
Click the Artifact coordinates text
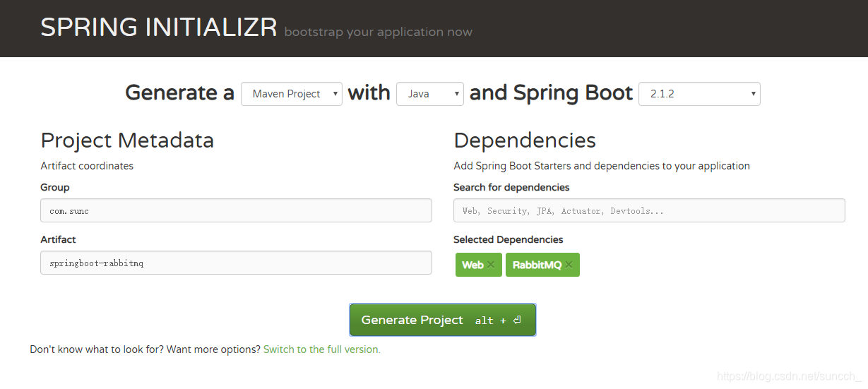(87, 166)
